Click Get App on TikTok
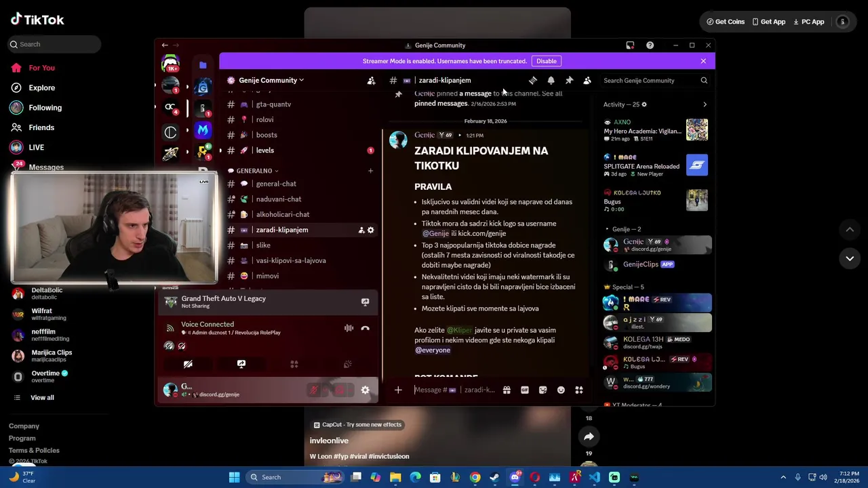 click(768, 22)
